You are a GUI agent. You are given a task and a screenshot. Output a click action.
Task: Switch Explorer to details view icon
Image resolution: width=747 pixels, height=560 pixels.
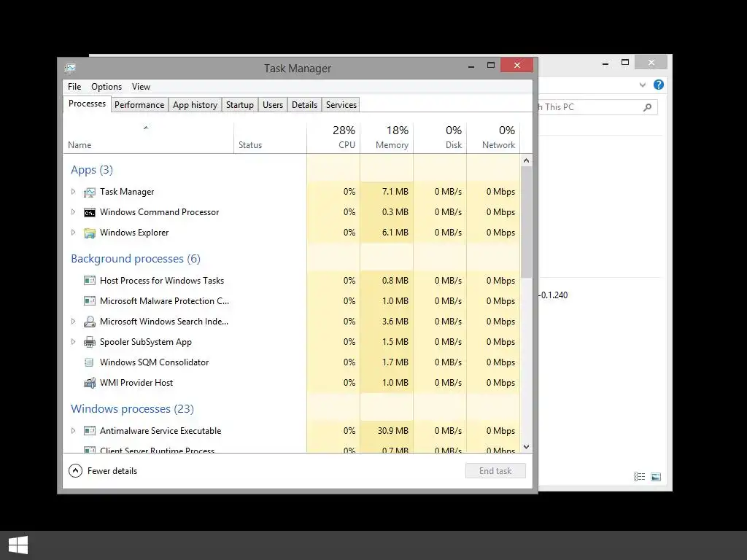[639, 477]
